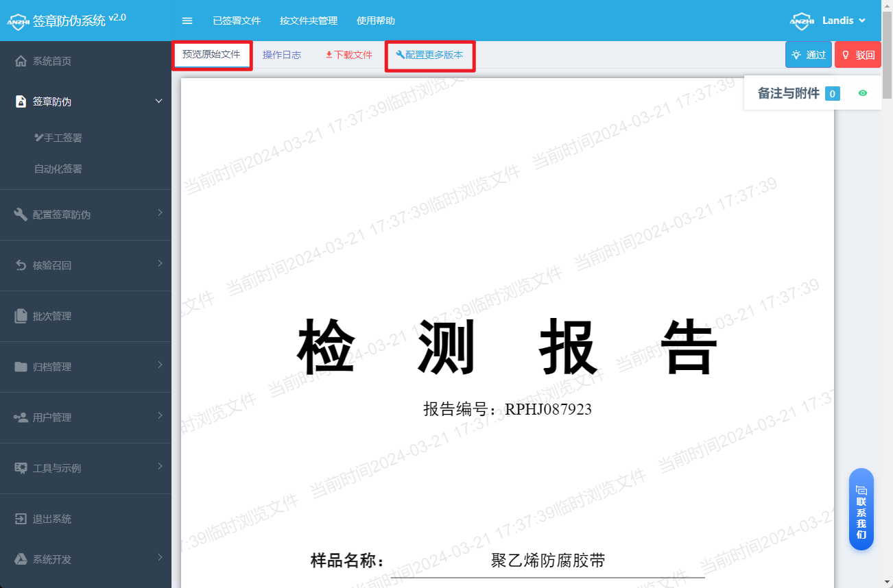Click the hamburger menu icon in header

click(187, 21)
